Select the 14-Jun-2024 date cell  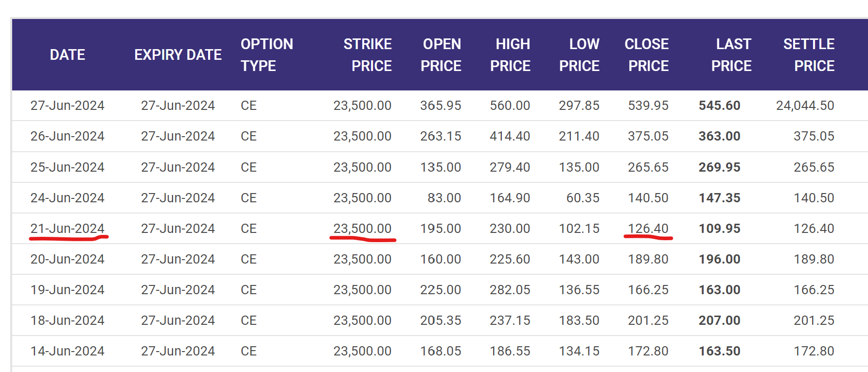tap(67, 351)
